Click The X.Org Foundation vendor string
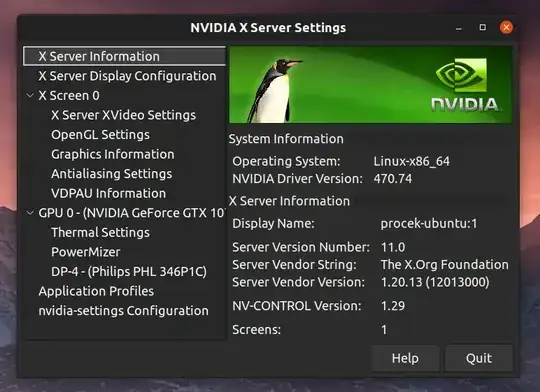 [x=445, y=265]
